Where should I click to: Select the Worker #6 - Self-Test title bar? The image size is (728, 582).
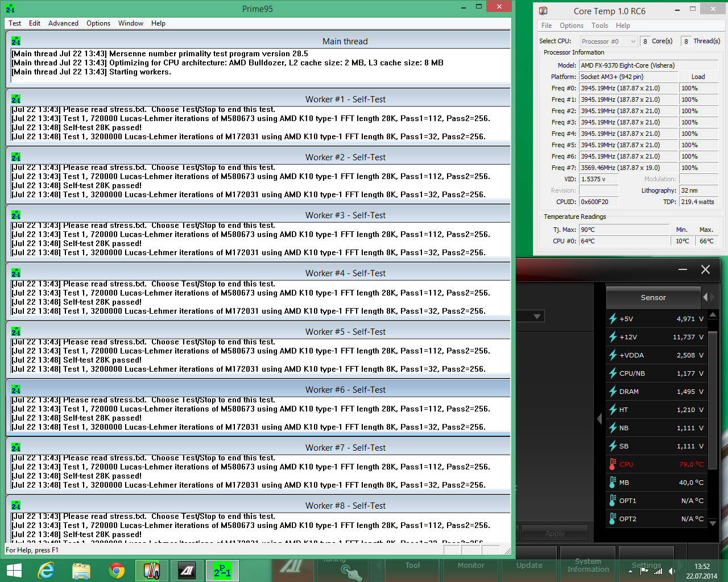point(258,389)
